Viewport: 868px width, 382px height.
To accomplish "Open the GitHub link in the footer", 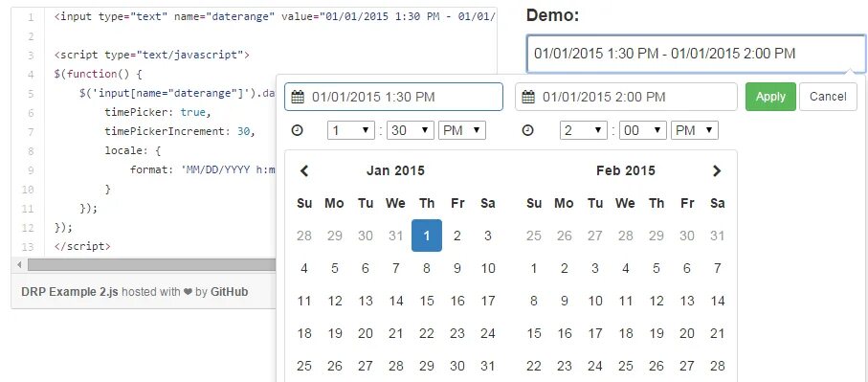I will coord(229,292).
